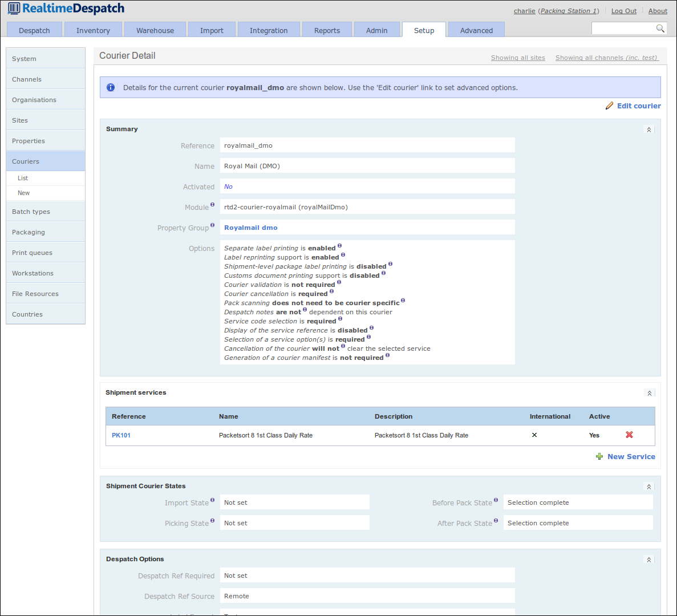Open Batch types in the sidebar
The height and width of the screenshot is (616, 677).
46,212
